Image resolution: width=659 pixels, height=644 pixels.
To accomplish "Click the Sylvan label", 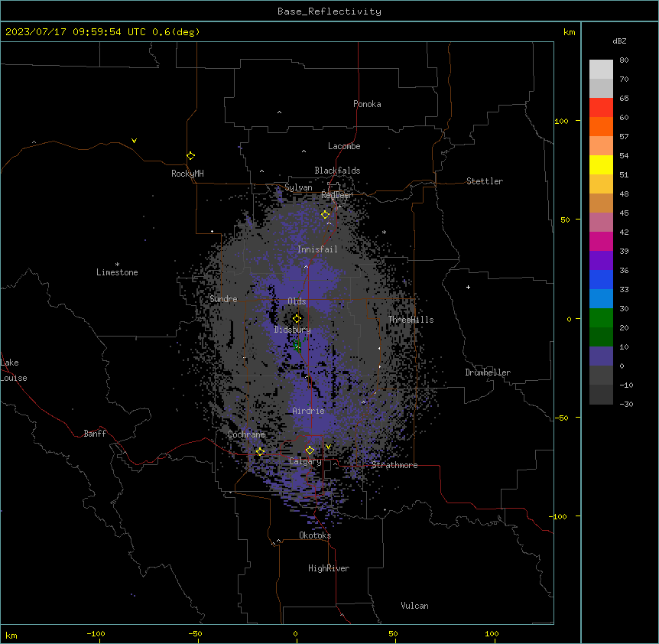I will (x=298, y=187).
